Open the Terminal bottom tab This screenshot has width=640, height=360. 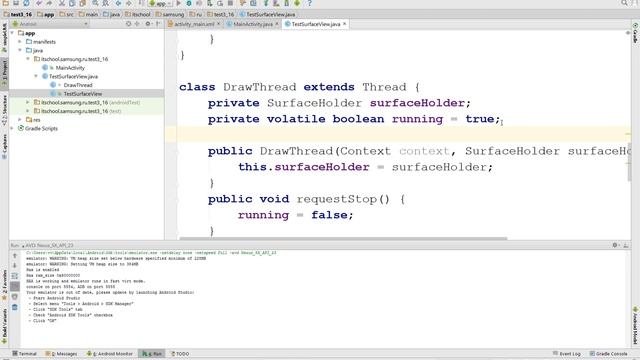click(24, 353)
